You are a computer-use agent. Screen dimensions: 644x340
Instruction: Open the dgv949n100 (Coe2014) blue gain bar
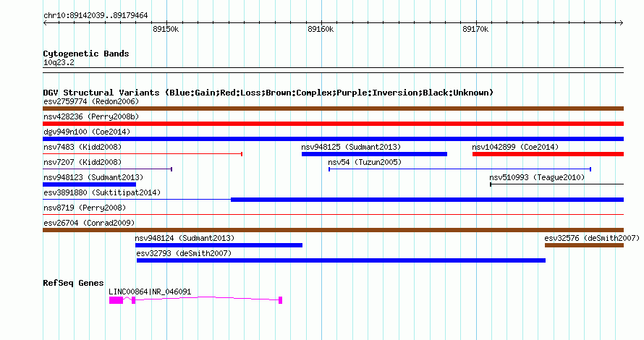[x=333, y=139]
